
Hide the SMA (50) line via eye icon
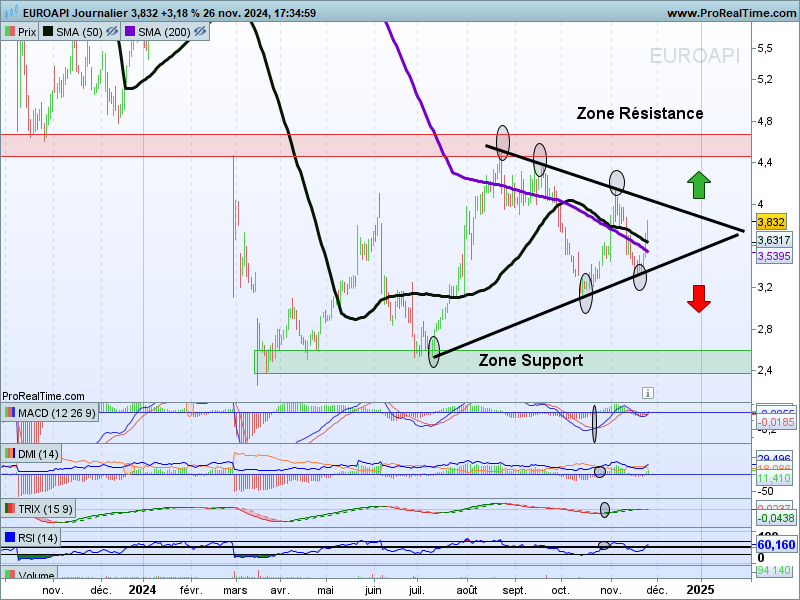(112, 32)
